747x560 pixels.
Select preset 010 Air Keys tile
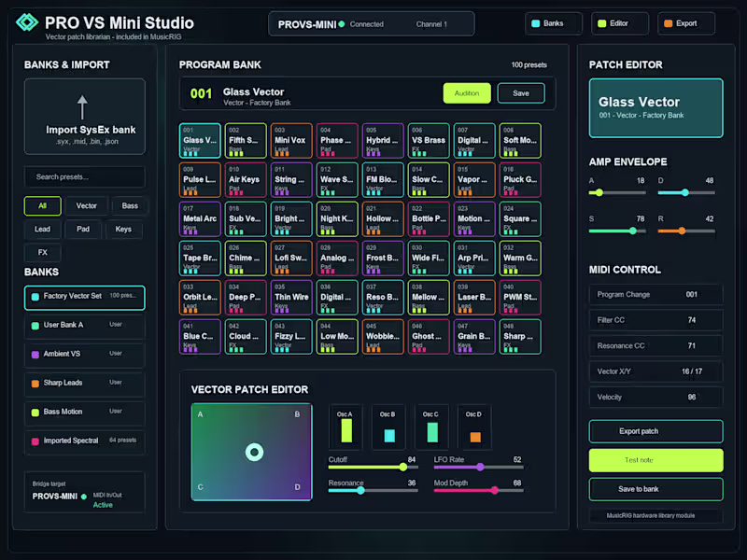(246, 179)
